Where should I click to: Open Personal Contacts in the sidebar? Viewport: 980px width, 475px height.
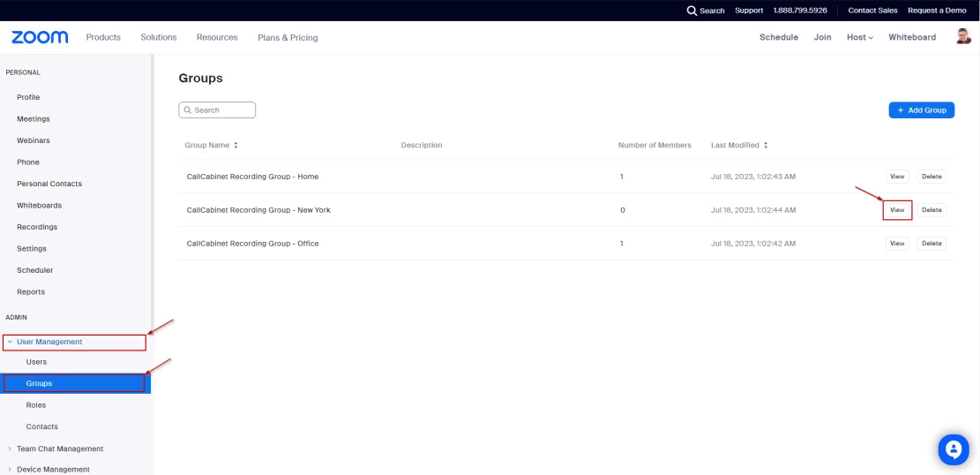click(x=49, y=184)
